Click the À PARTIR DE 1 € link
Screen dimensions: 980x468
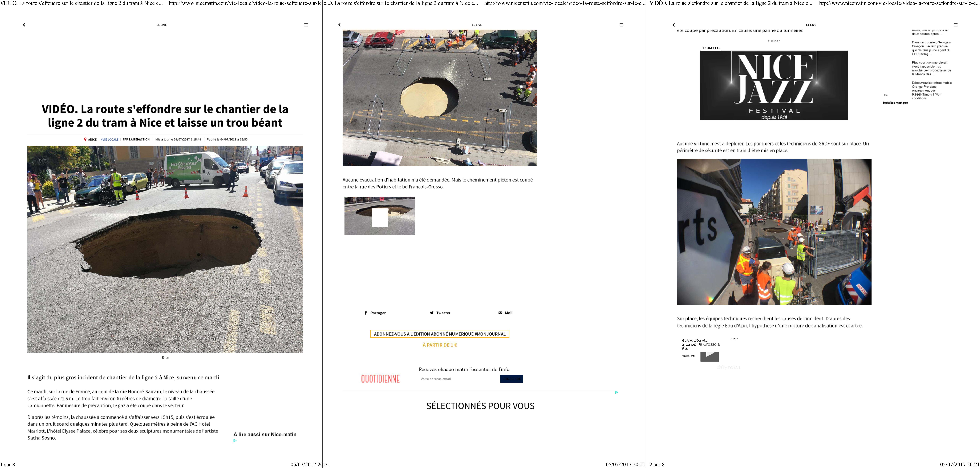pyautogui.click(x=440, y=345)
